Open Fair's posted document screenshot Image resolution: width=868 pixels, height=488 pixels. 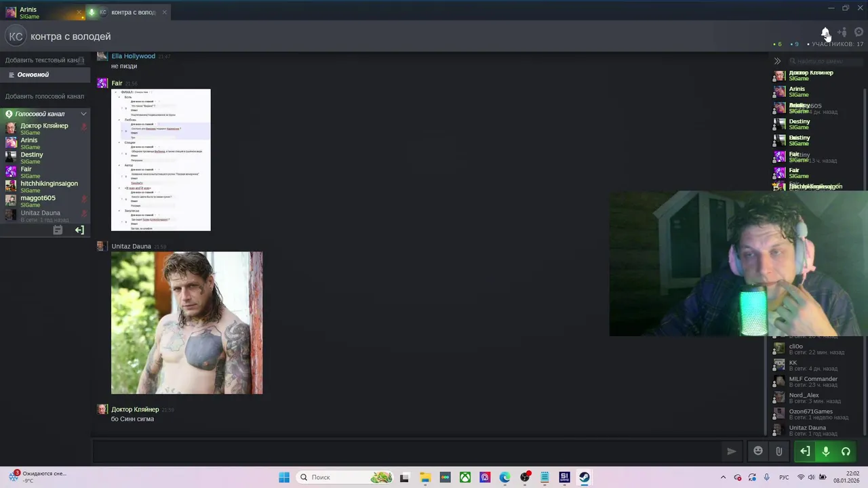pos(161,160)
